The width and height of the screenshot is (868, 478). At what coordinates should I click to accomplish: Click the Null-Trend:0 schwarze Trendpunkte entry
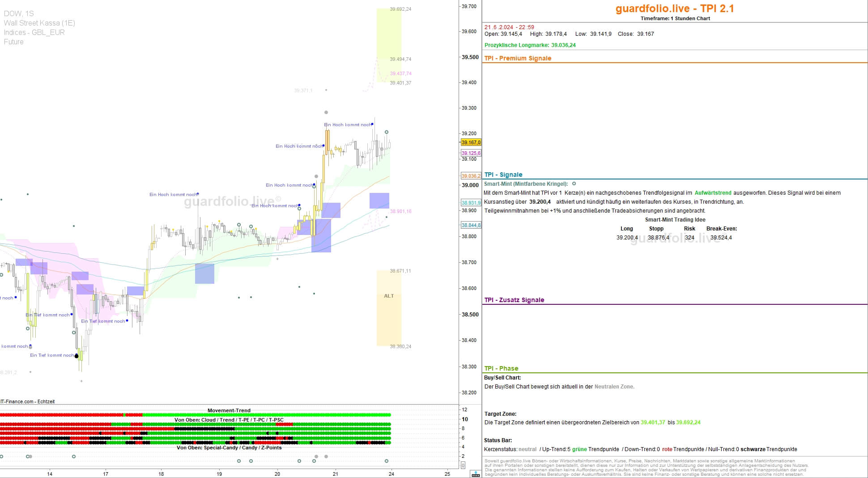pyautogui.click(x=753, y=449)
